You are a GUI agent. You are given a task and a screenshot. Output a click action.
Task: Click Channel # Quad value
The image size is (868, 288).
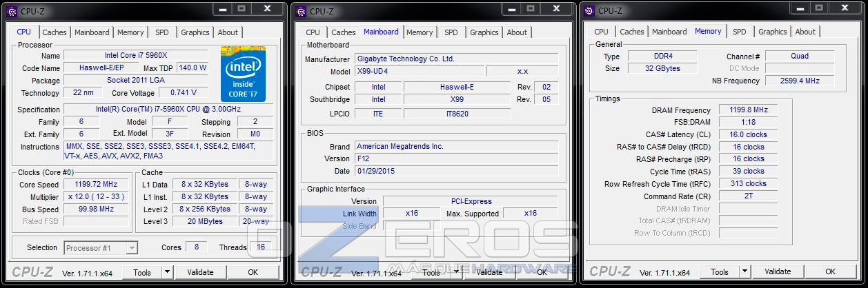[800, 56]
